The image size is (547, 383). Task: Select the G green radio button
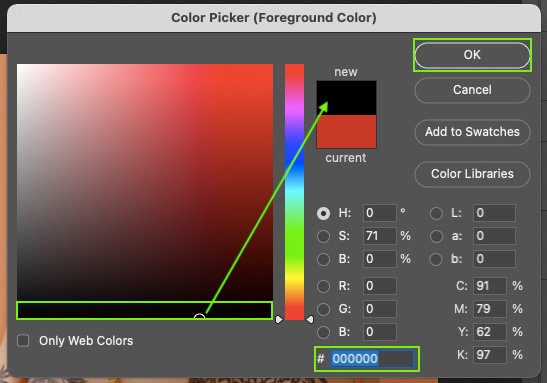(x=323, y=309)
